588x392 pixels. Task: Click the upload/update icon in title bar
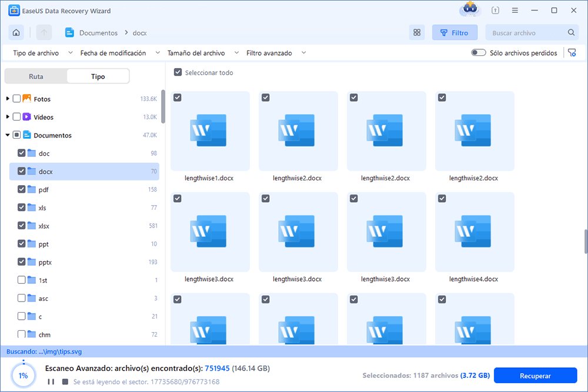click(495, 11)
